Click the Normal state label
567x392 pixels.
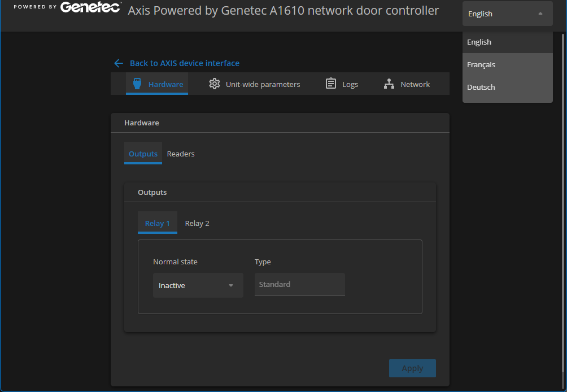click(x=175, y=262)
